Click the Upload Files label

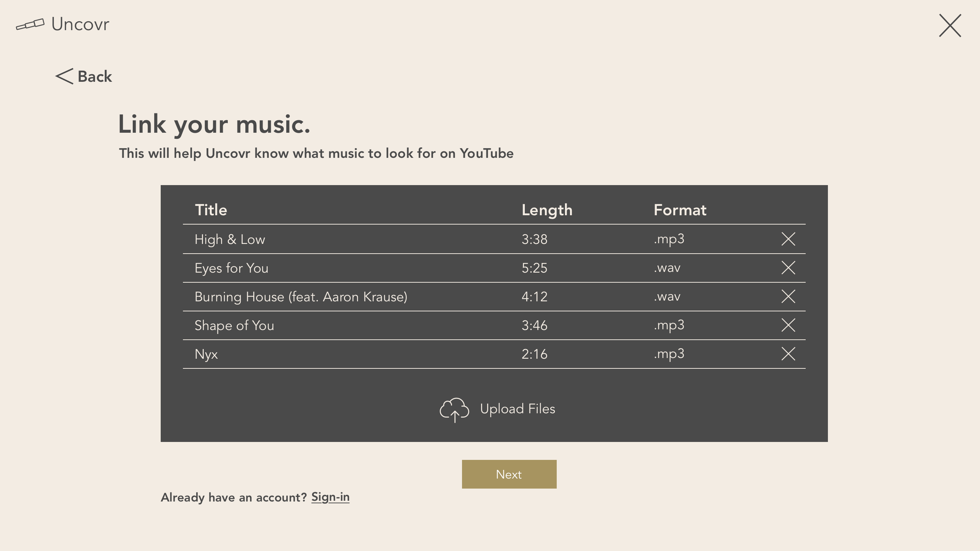517,409
